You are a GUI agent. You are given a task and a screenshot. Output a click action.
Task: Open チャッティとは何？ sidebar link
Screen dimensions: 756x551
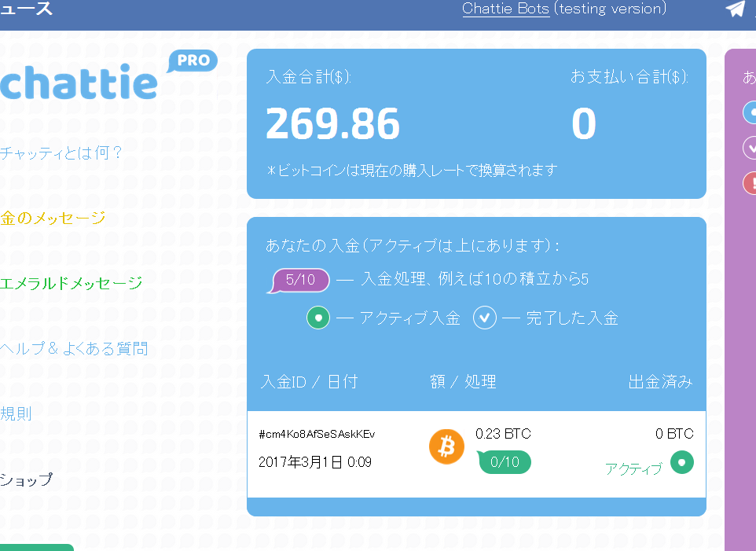61,152
